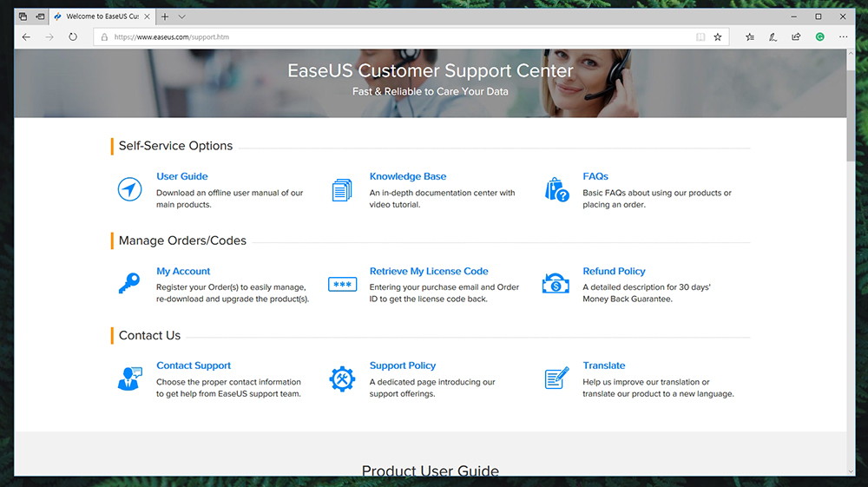Open the favorites hub icon
This screenshot has height=487, width=868.
pos(750,37)
